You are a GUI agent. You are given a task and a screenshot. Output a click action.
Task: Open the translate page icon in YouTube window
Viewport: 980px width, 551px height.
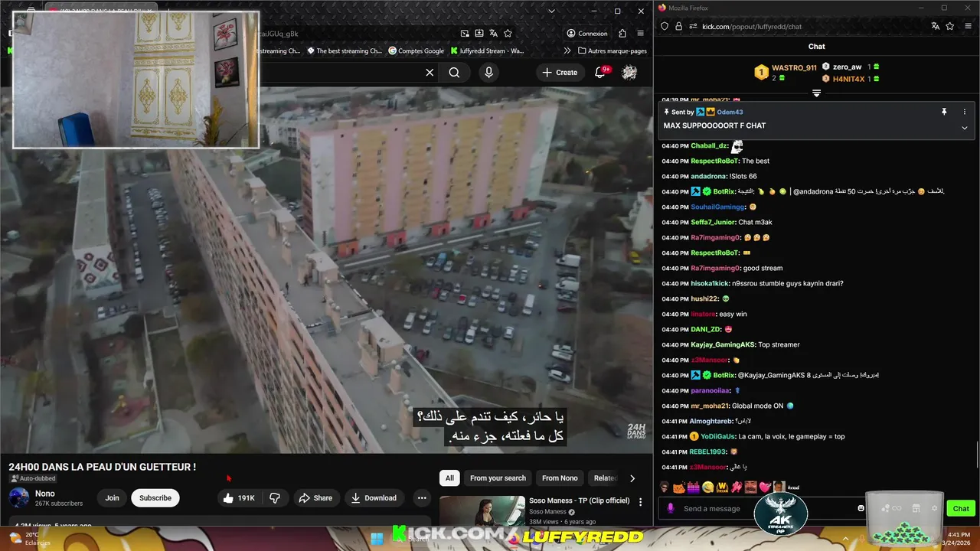pos(493,34)
